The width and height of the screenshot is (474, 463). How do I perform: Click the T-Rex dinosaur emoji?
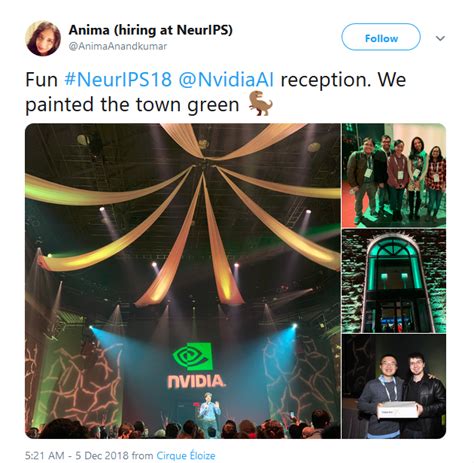tap(261, 103)
